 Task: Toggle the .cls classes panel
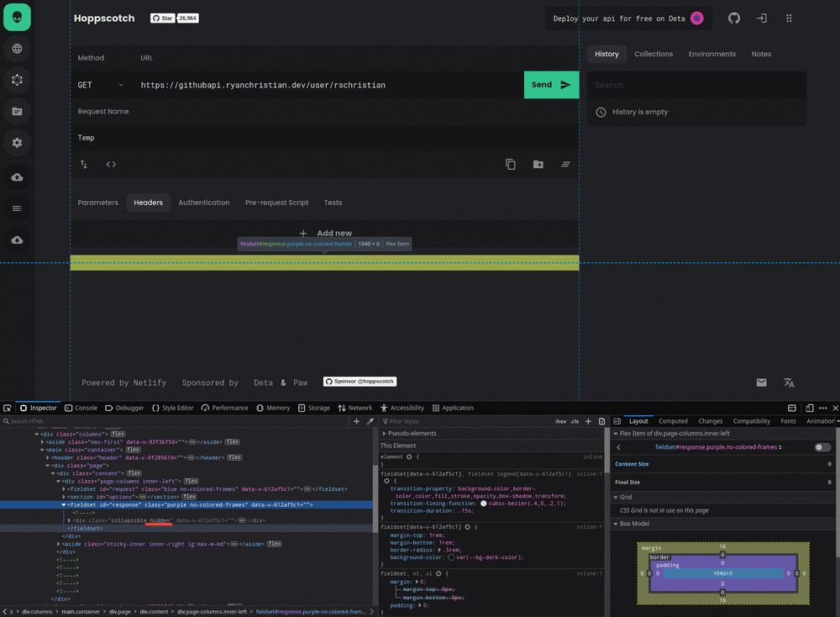point(575,421)
